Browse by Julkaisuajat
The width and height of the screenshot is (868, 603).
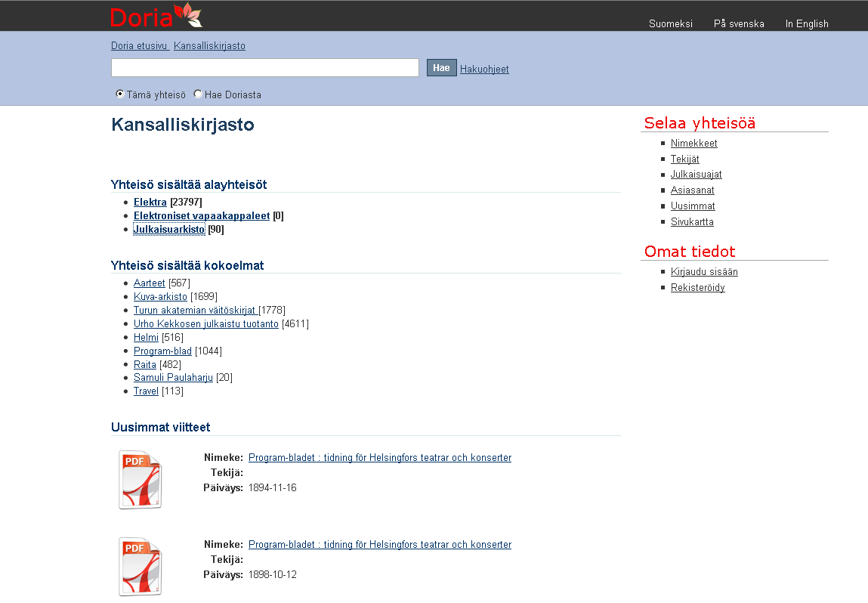click(696, 175)
